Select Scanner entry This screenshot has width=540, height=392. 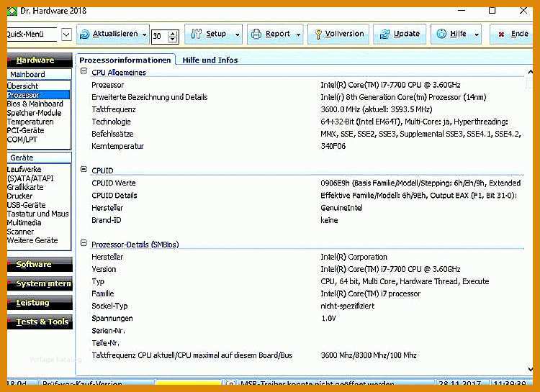pyautogui.click(x=20, y=232)
